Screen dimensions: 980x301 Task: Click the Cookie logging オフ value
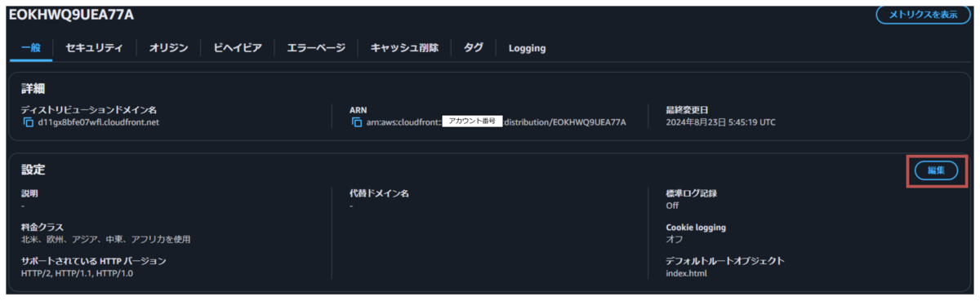pos(675,239)
